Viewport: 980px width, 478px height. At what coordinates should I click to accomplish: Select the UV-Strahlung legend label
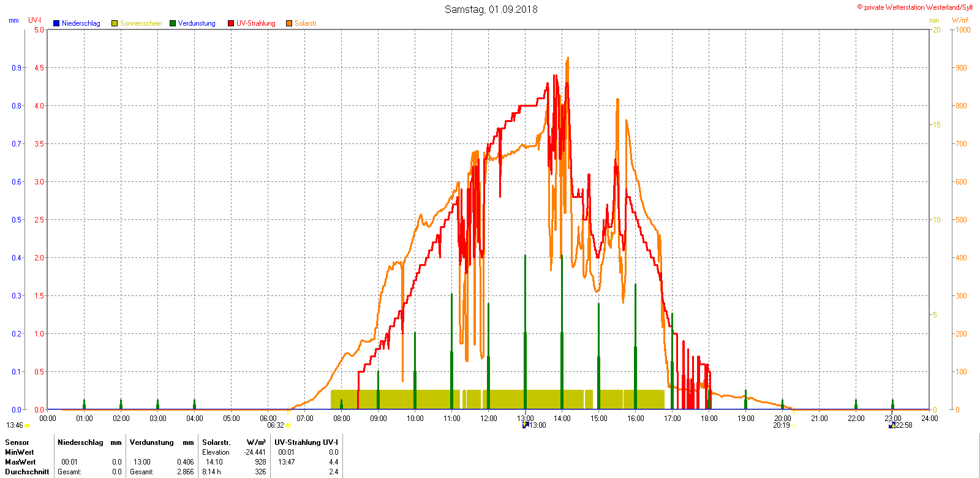click(x=256, y=23)
